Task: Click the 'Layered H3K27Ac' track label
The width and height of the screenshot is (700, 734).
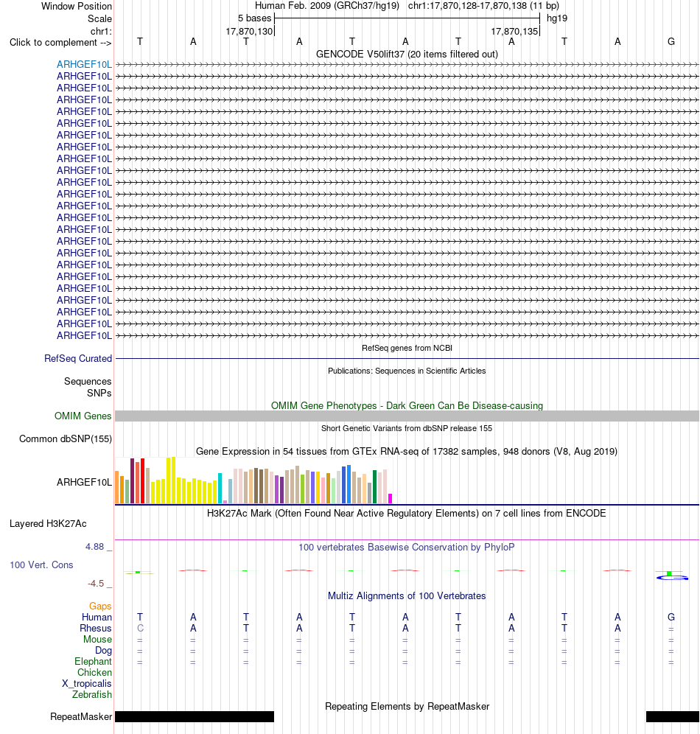Action: pos(48,524)
